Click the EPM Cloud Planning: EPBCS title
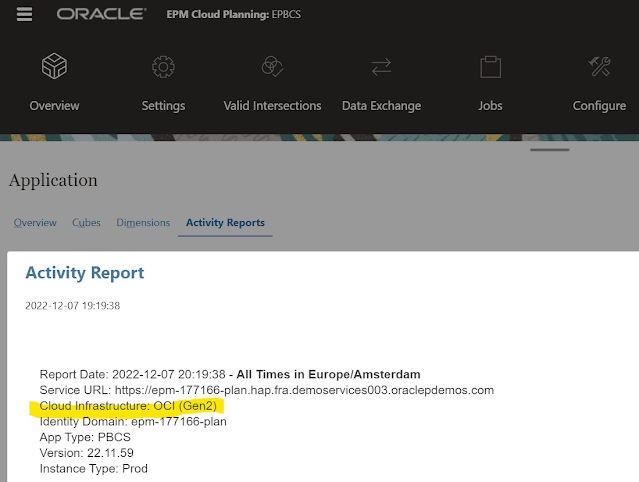Viewport: 639px width, 482px height. [x=234, y=14]
